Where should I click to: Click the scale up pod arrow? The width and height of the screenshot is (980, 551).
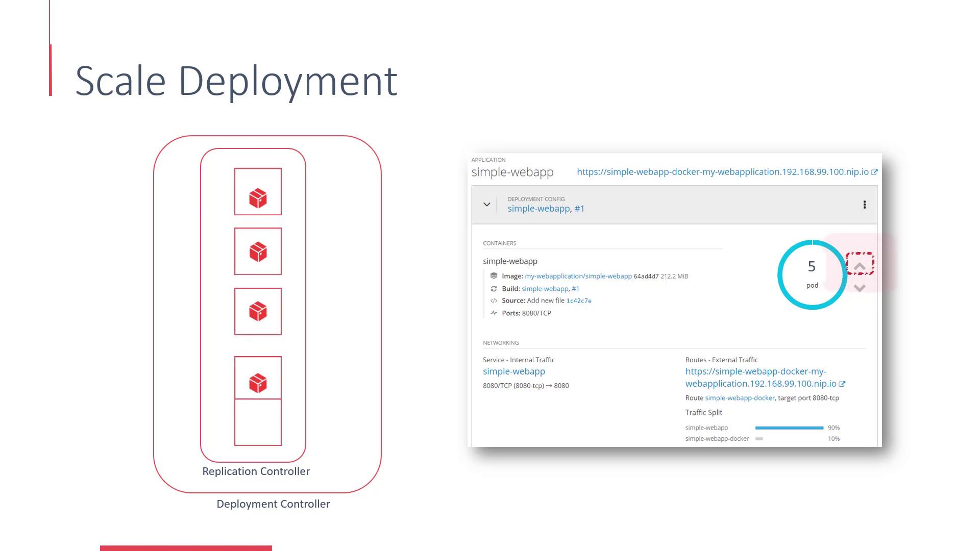tap(860, 266)
